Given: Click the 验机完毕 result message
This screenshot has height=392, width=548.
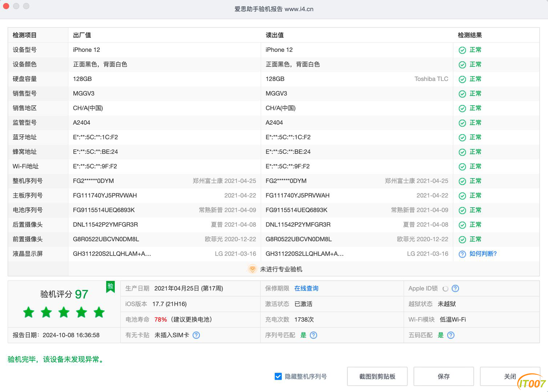Looking at the screenshot, I should [57, 359].
